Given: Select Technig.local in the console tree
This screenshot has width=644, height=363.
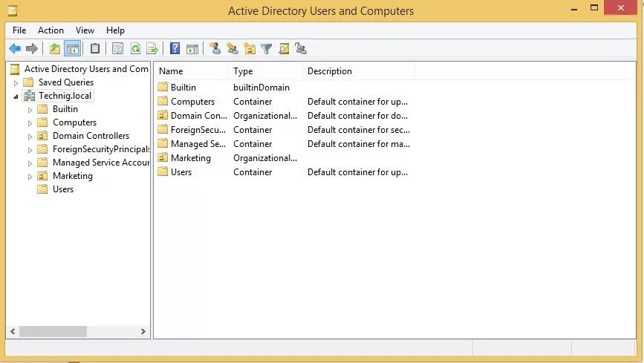Looking at the screenshot, I should point(65,96).
